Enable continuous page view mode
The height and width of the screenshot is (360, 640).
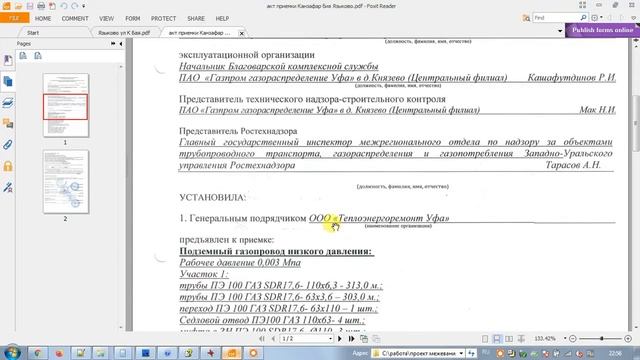497,339
